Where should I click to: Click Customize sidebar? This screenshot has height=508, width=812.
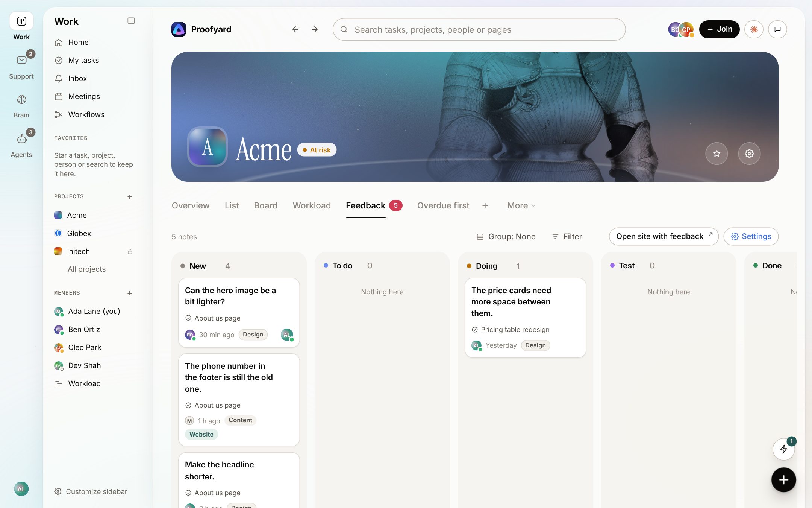pyautogui.click(x=91, y=492)
